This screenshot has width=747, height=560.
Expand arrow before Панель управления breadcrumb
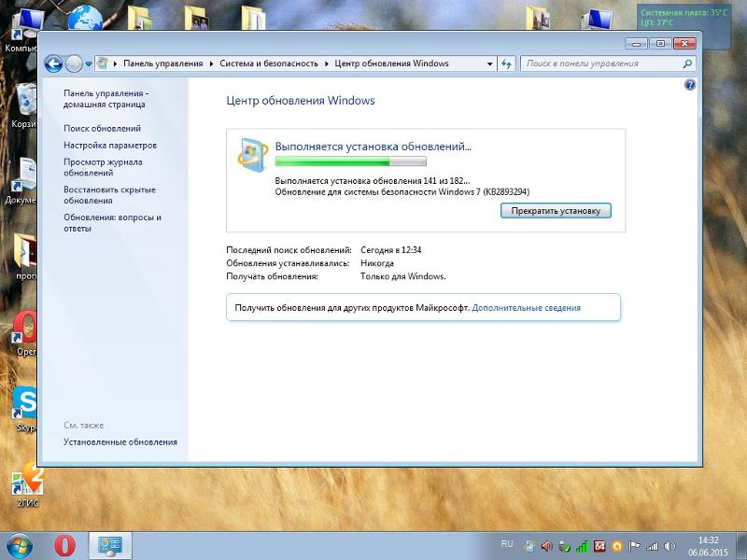pyautogui.click(x=115, y=63)
